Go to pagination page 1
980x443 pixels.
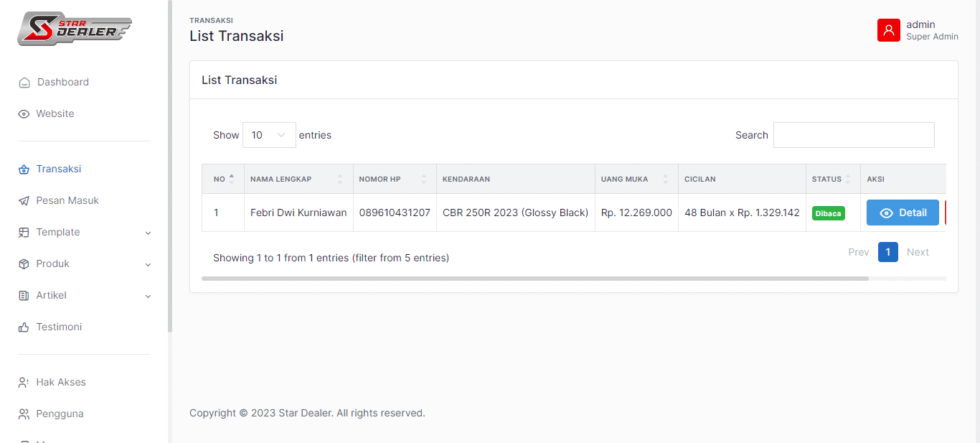point(887,252)
